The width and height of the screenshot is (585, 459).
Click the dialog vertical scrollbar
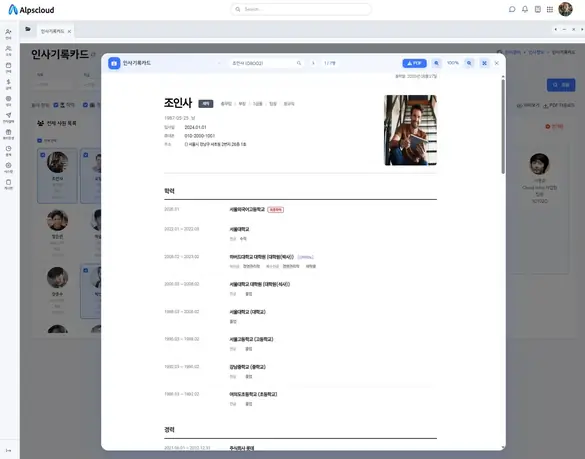[503, 126]
